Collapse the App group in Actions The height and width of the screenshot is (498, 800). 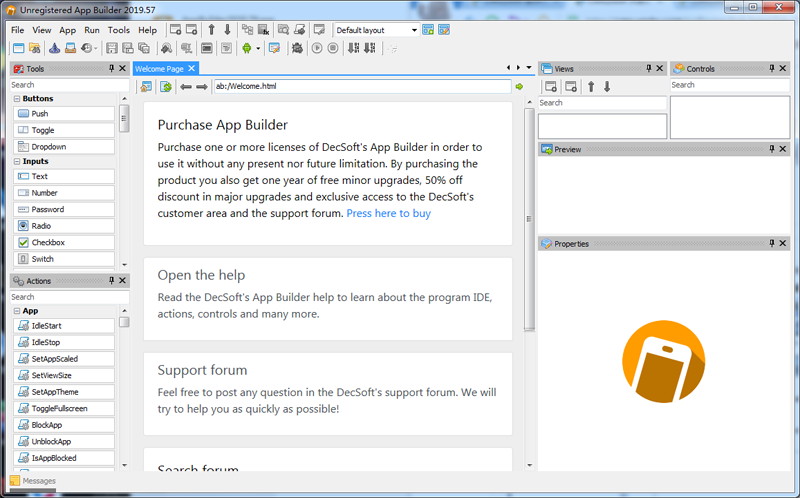(17, 311)
